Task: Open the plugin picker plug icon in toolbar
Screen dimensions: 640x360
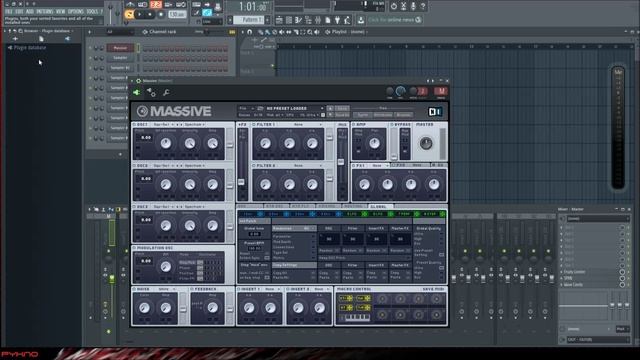Action: pos(338,20)
